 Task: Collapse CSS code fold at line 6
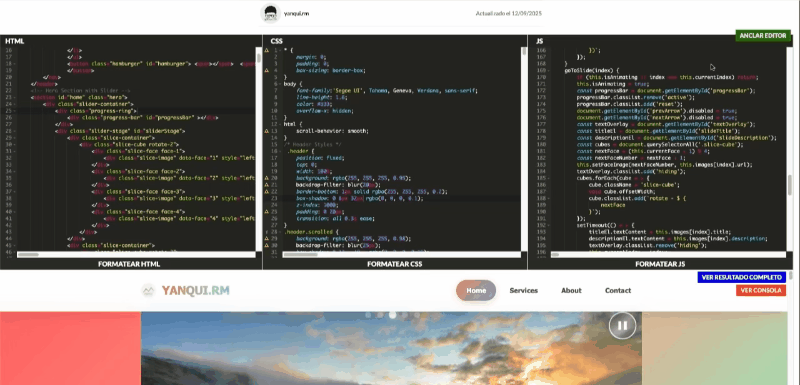tap(280, 84)
